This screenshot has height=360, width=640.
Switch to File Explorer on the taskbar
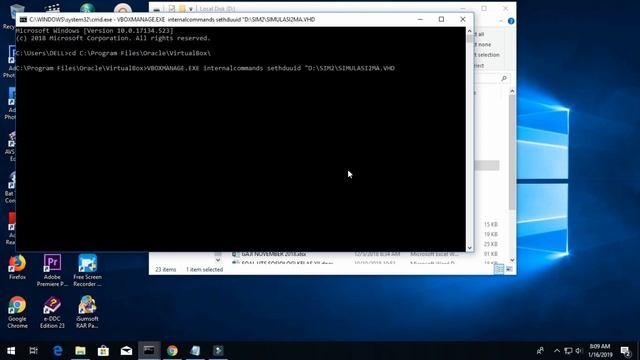[x=80, y=351]
